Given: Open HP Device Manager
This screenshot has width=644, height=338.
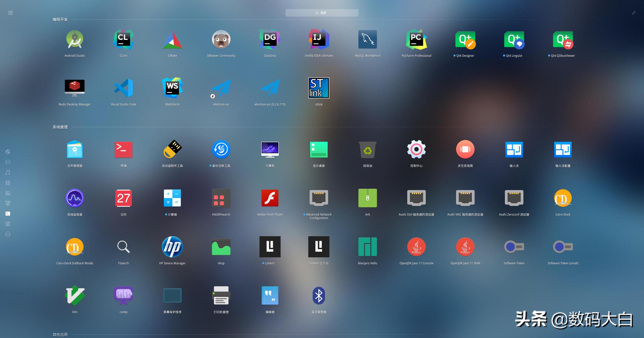Looking at the screenshot, I should 172,247.
